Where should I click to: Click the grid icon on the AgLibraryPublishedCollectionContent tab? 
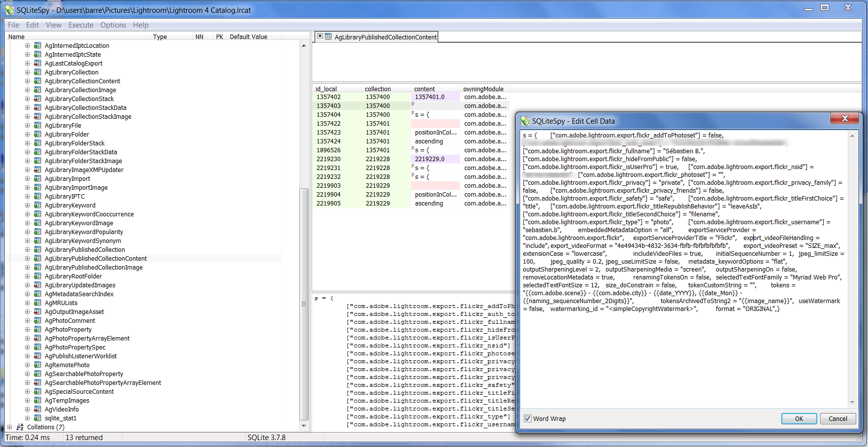click(328, 36)
